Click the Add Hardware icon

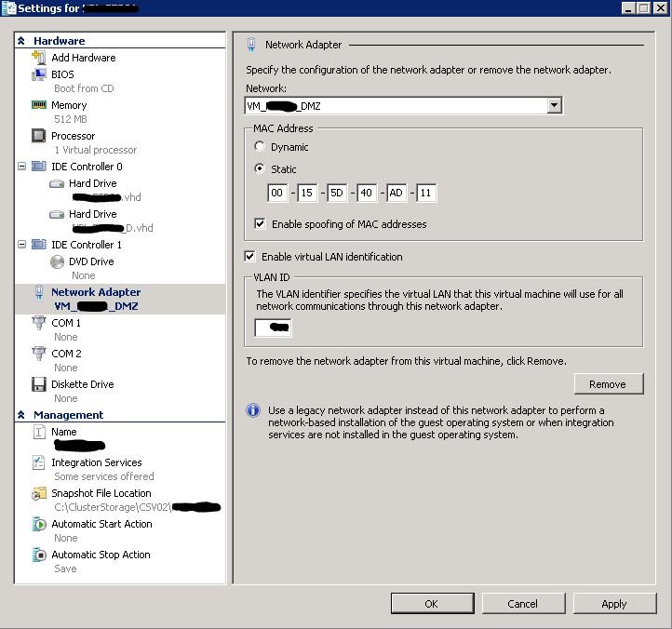[x=39, y=58]
